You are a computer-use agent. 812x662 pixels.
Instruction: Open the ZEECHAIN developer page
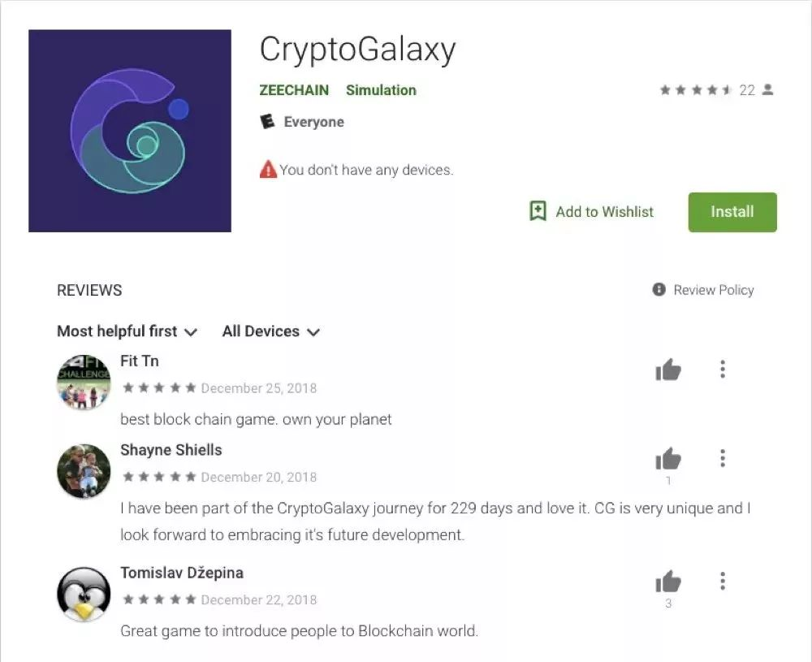[x=294, y=90]
